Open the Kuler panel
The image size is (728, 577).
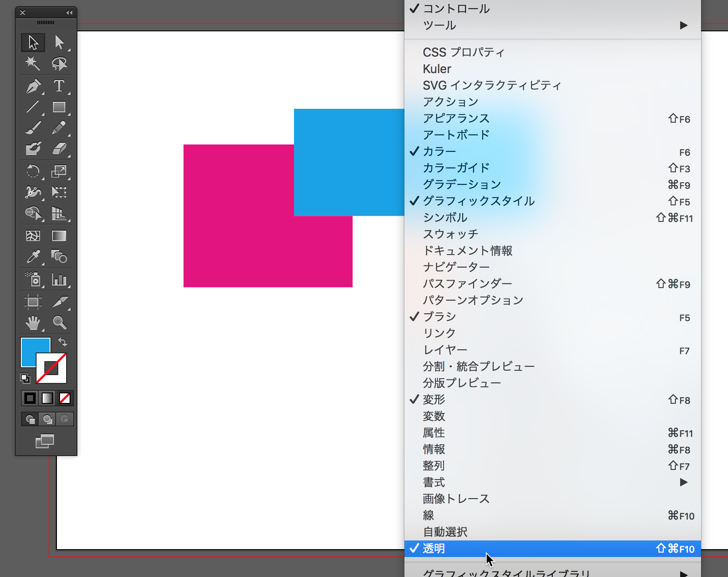coord(553,69)
